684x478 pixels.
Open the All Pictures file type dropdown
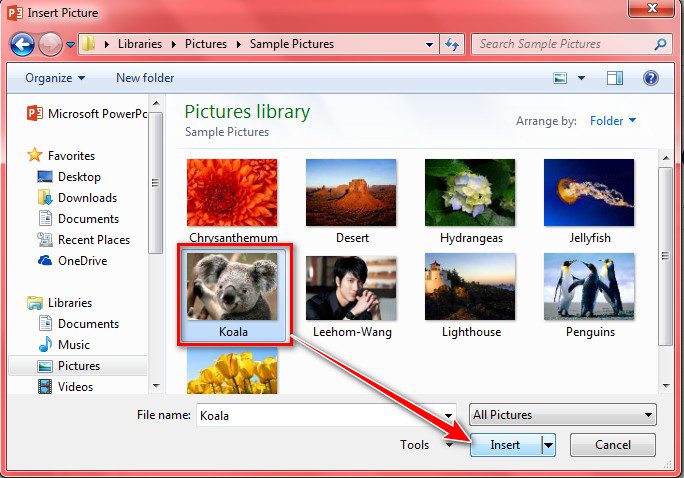[x=562, y=415]
